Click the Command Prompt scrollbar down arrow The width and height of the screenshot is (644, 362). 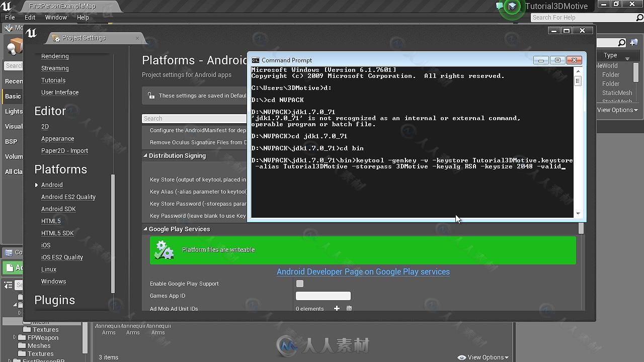578,214
